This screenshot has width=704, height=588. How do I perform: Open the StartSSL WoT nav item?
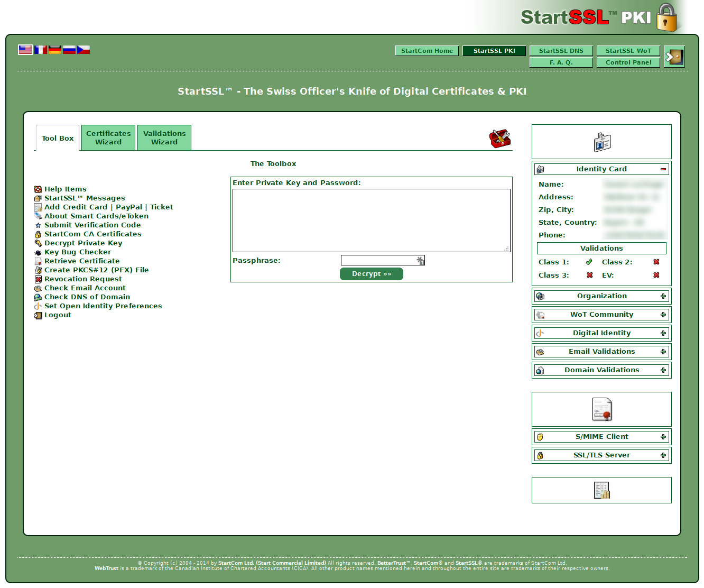click(x=628, y=51)
